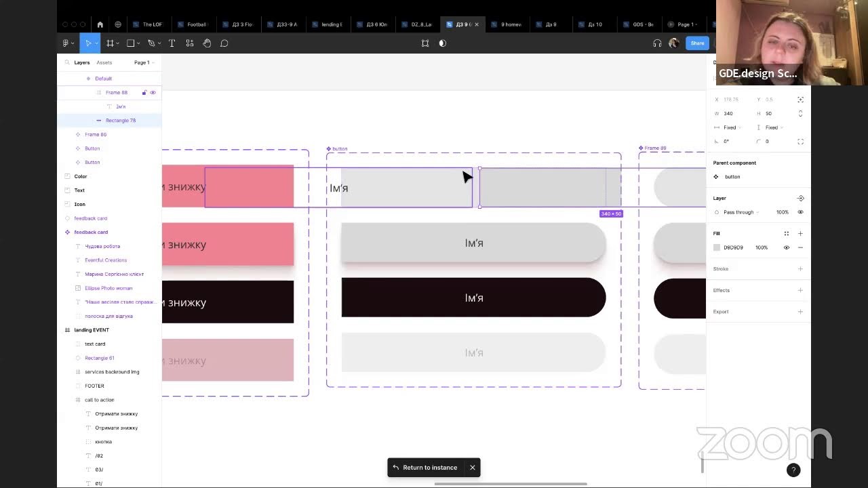Image resolution: width=868 pixels, height=488 pixels.
Task: Add an effect with plus icon
Action: 800,290
